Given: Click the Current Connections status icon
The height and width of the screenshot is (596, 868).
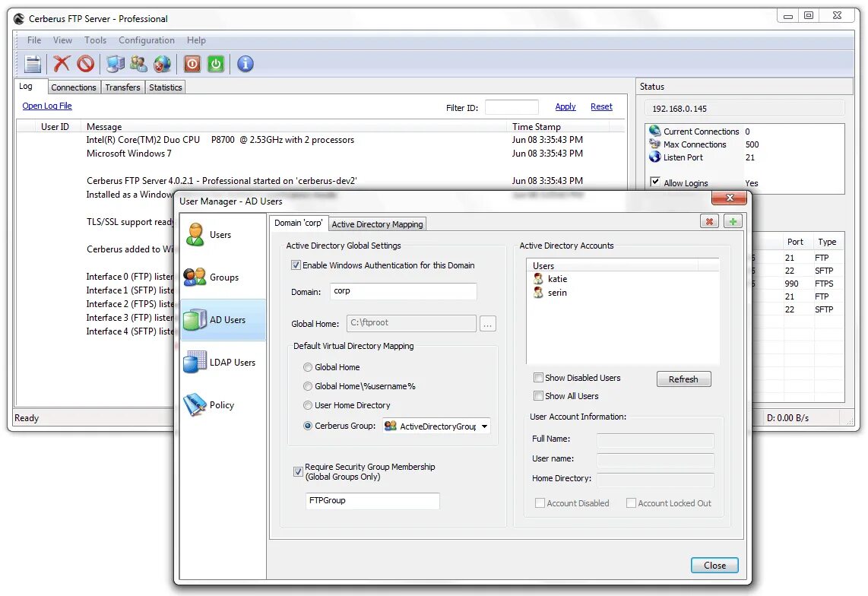Looking at the screenshot, I should click(655, 131).
